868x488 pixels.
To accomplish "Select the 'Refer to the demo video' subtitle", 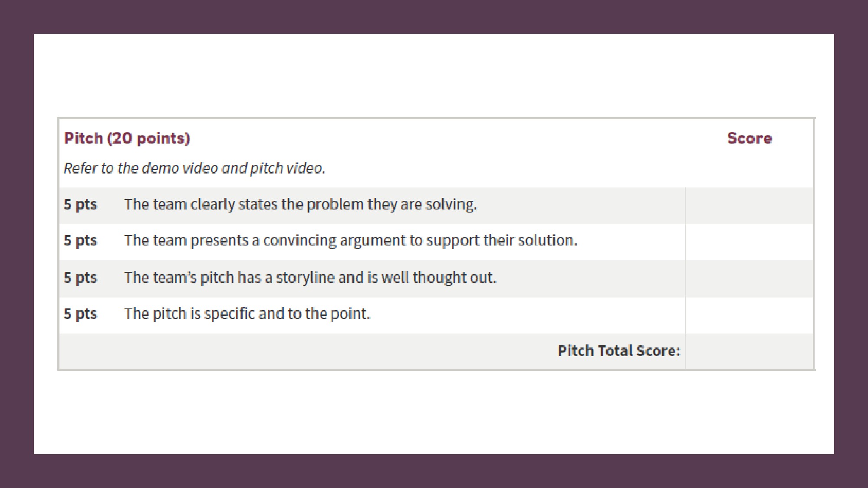I will (x=194, y=168).
